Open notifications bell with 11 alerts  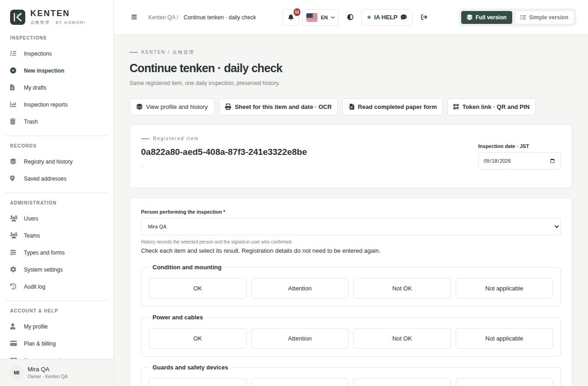tap(291, 17)
